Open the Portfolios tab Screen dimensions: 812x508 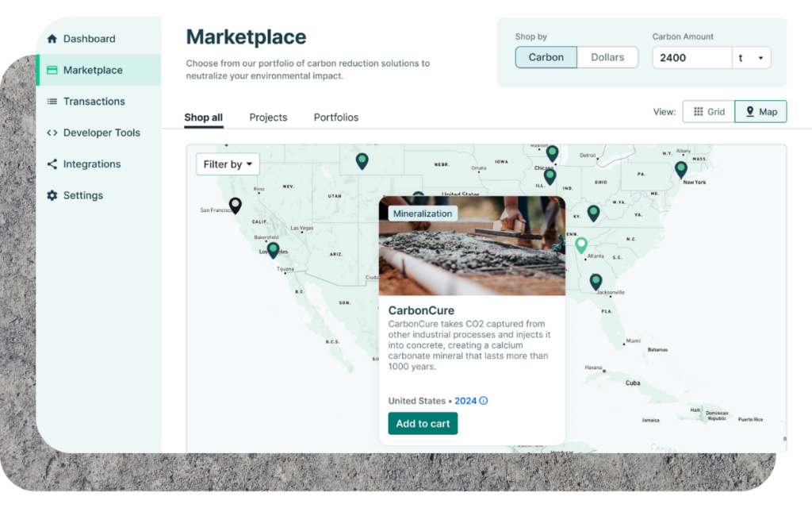coord(336,117)
